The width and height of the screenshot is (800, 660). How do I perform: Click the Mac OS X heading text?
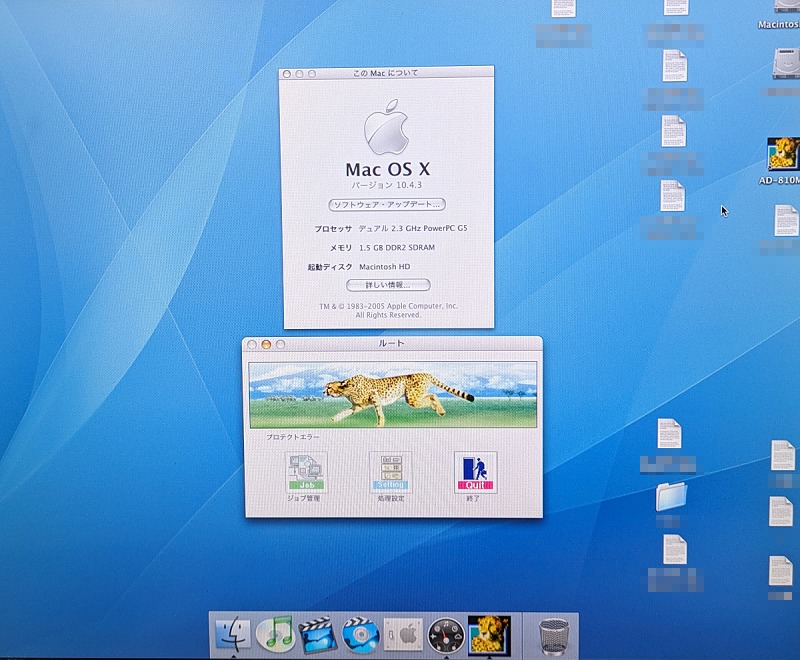click(388, 169)
